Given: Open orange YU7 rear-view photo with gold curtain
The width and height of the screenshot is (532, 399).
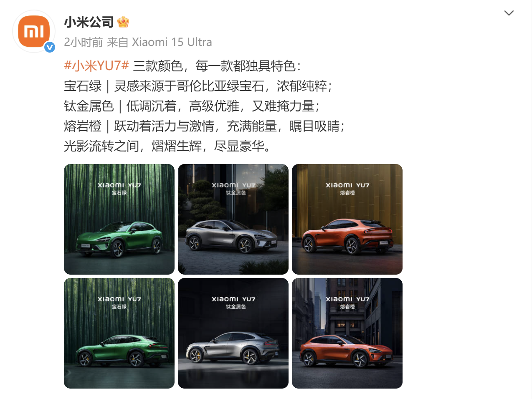Looking at the screenshot, I should point(347,219).
